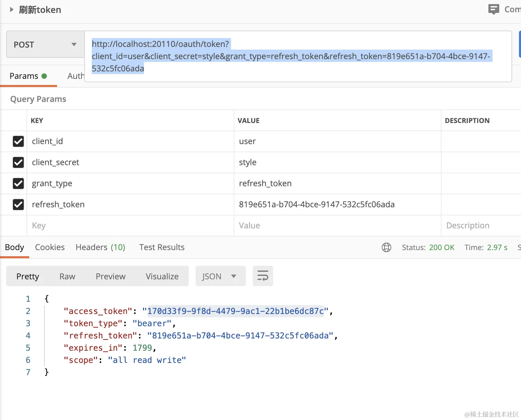Edit the value 819e651a-b704-4bce-9147-532c5fc06ada cell

pos(338,205)
